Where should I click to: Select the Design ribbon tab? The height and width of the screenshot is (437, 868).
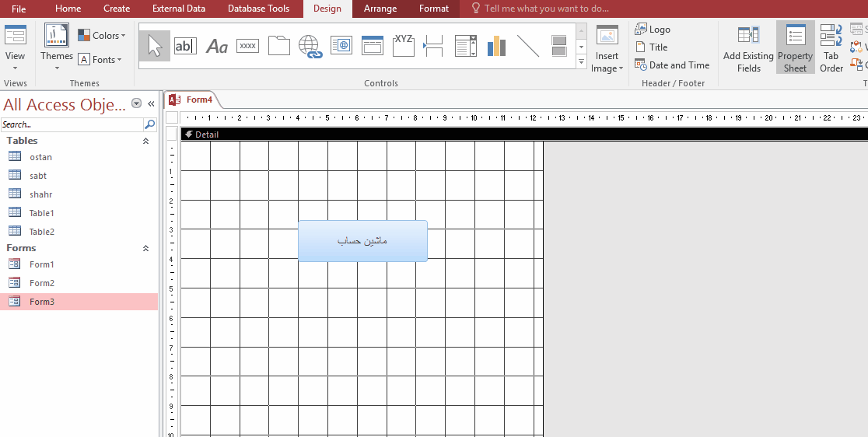327,9
